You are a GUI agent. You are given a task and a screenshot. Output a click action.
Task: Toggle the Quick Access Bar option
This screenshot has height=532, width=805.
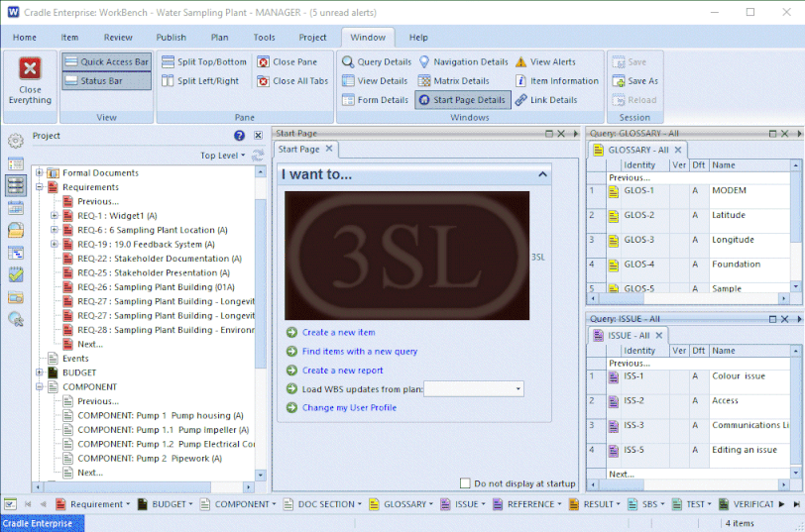[x=107, y=62]
